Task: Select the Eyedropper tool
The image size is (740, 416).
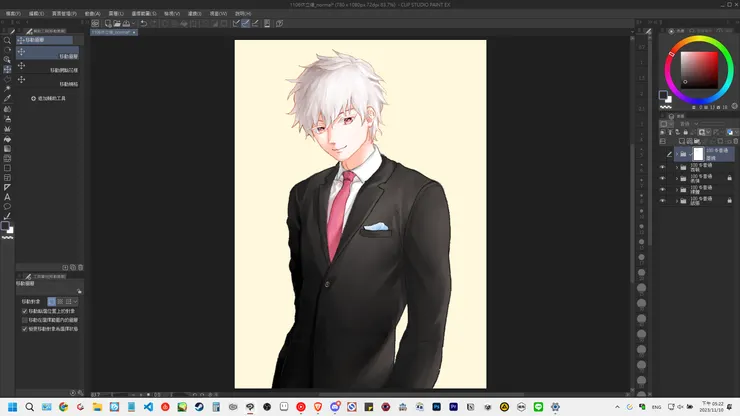Action: [x=7, y=99]
